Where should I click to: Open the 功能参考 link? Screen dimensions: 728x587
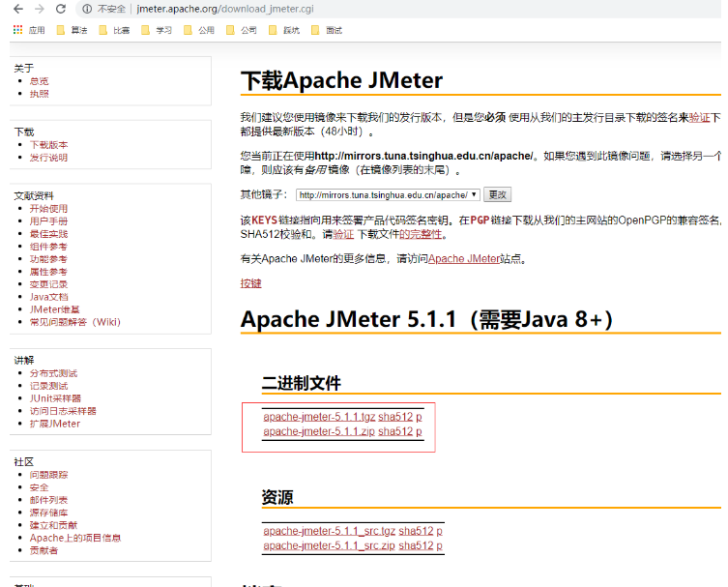coord(48,259)
